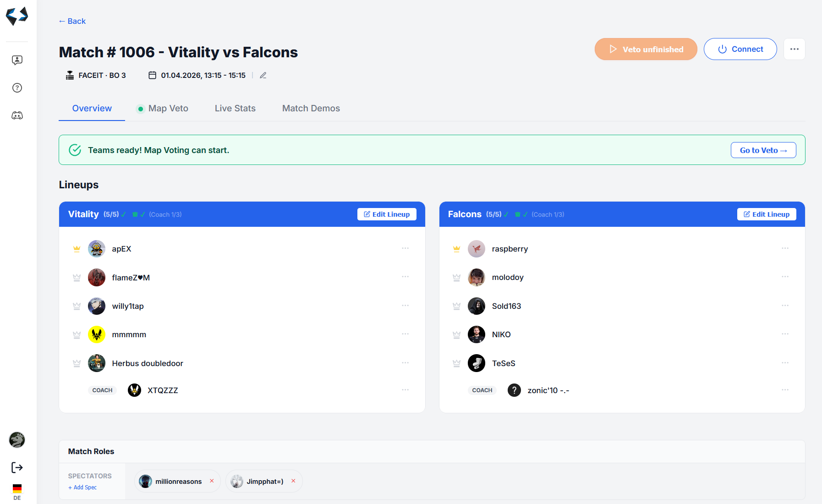Click Edit Lineup for Vitality
Image resolution: width=822 pixels, height=504 pixels.
387,214
